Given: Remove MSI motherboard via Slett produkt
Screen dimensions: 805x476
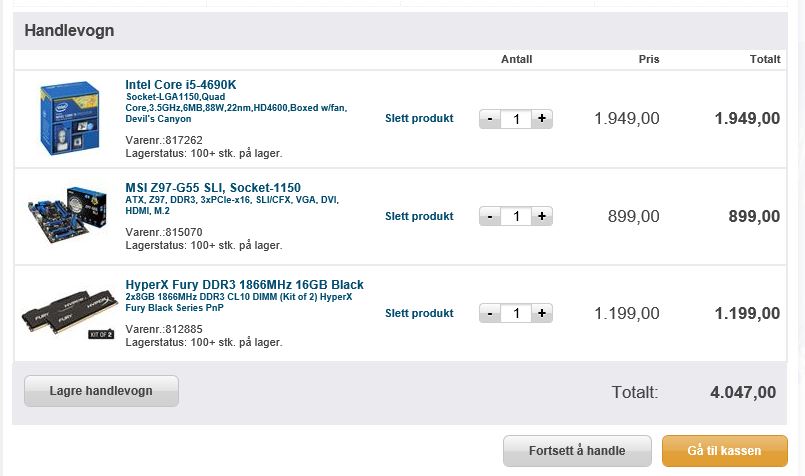Looking at the screenshot, I should (x=419, y=216).
